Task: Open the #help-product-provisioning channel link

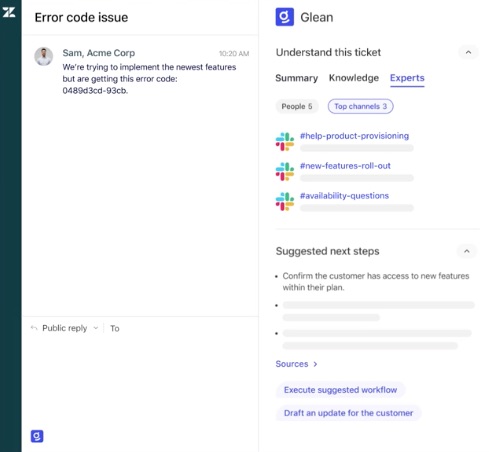Action: [354, 136]
